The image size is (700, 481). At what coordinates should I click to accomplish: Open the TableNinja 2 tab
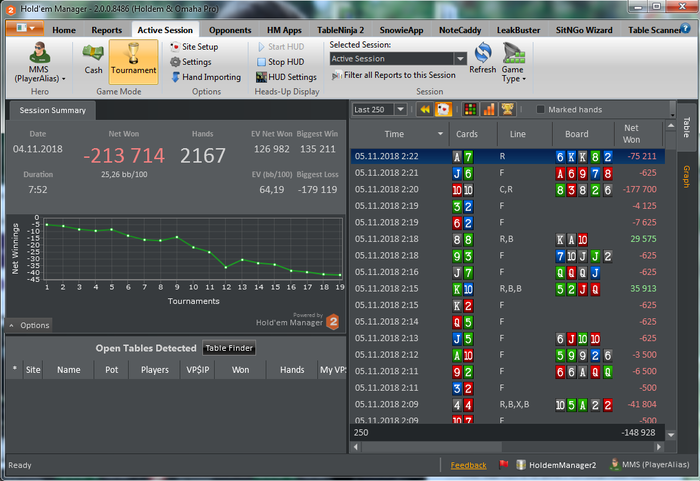341,30
